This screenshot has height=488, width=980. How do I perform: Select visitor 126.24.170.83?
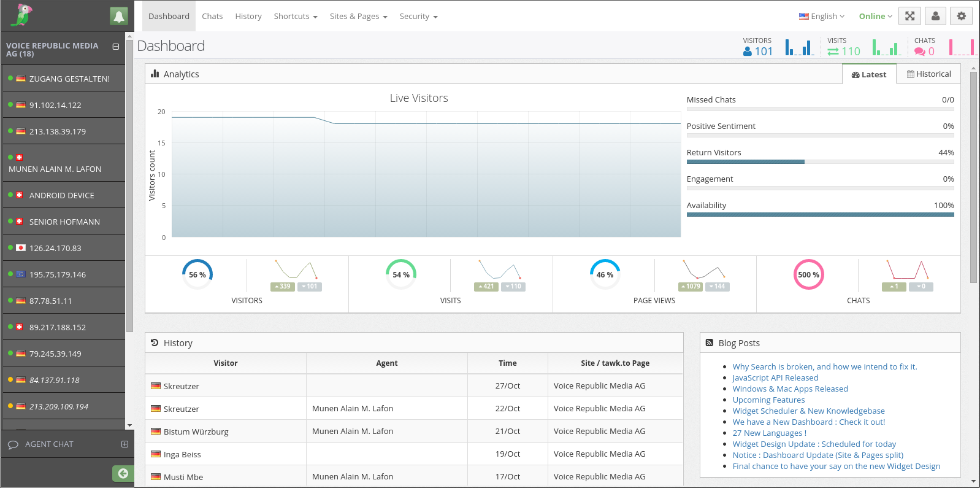pos(64,248)
